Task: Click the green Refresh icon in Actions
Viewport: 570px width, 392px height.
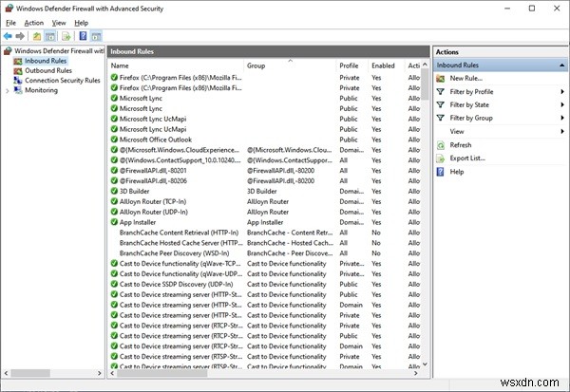Action: point(440,145)
